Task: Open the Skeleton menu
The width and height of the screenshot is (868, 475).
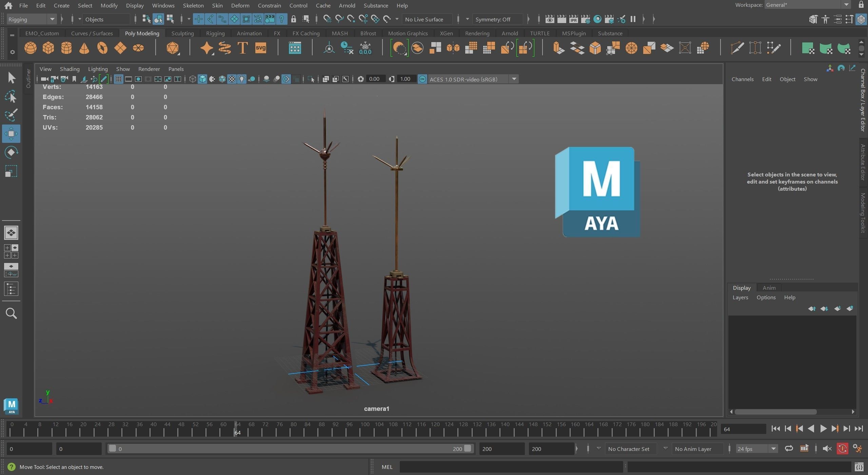Action: click(193, 5)
